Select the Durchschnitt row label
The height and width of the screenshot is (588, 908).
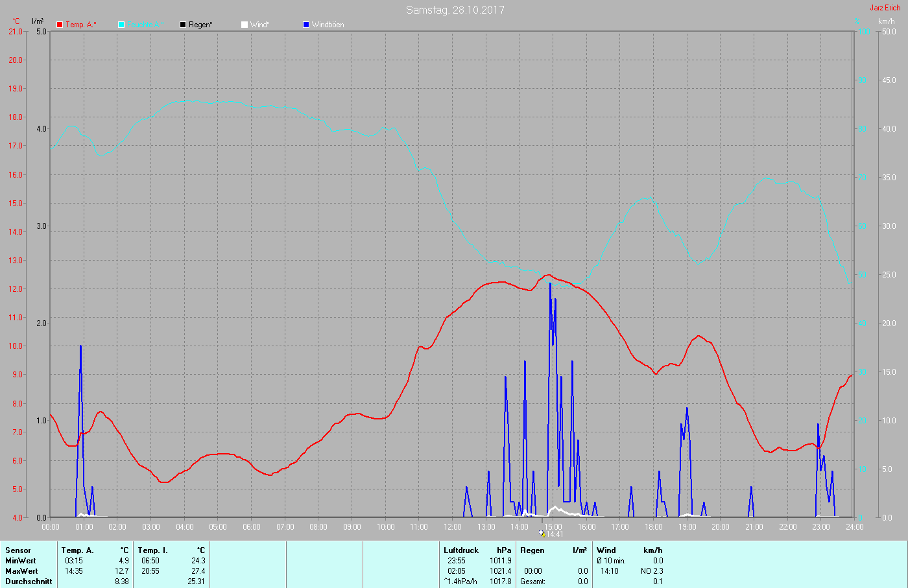[x=29, y=582]
